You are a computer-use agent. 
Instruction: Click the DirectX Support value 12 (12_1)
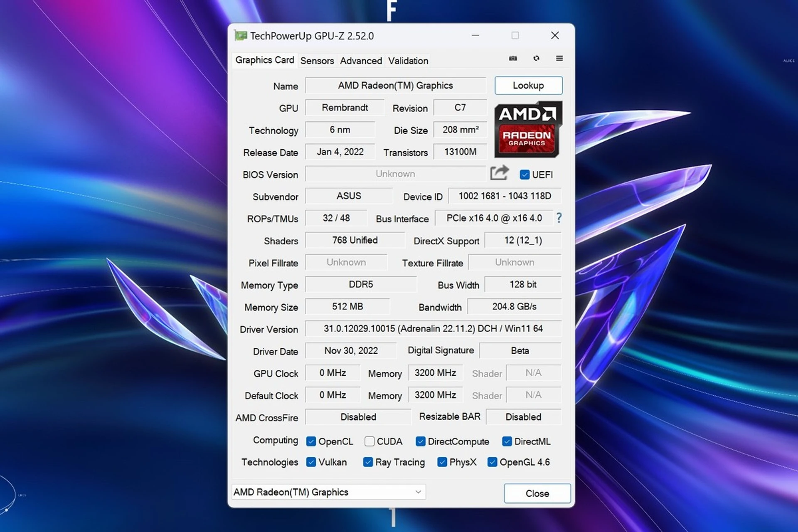523,240
